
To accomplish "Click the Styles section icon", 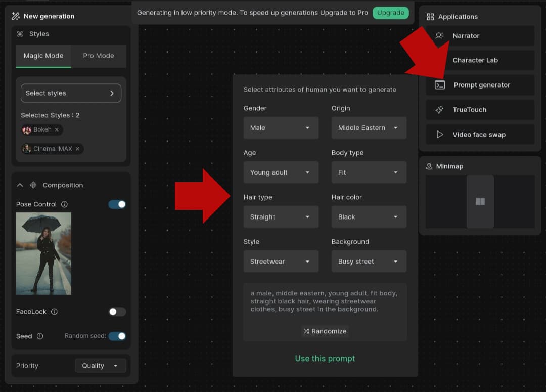I will point(20,34).
